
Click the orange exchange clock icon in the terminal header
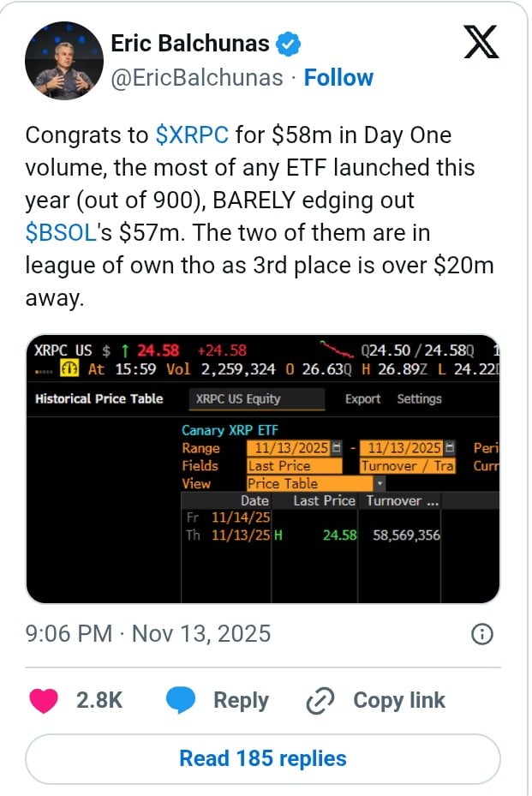coord(71,368)
